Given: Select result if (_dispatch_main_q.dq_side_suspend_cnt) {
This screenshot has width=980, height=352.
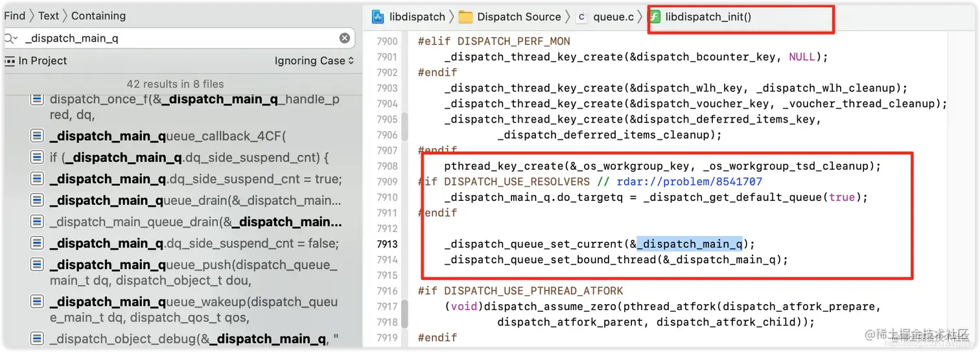Looking at the screenshot, I should pos(189,158).
